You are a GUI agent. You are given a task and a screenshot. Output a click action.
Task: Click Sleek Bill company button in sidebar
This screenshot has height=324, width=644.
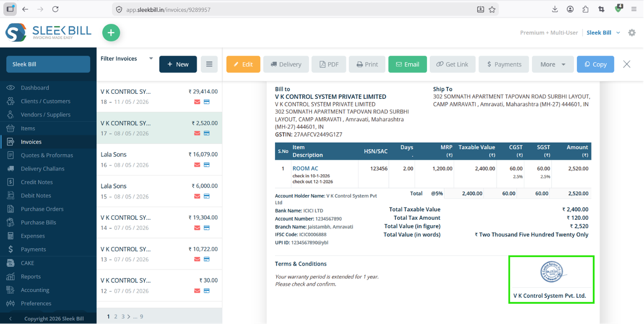pos(48,64)
